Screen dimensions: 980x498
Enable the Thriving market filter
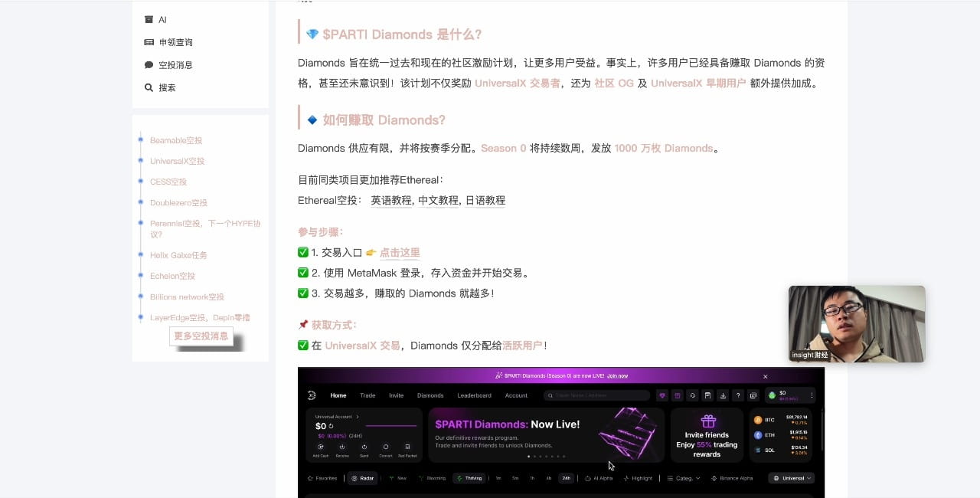(471, 478)
